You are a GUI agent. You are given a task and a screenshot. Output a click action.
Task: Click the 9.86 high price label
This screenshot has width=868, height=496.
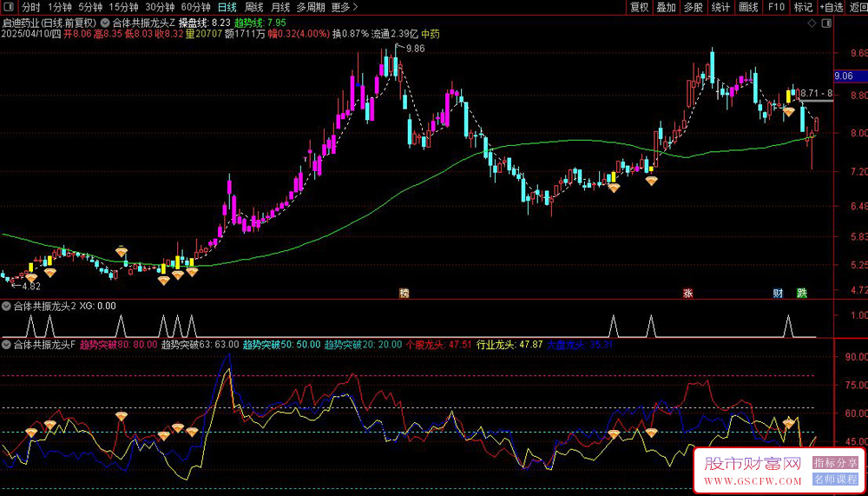pyautogui.click(x=415, y=49)
